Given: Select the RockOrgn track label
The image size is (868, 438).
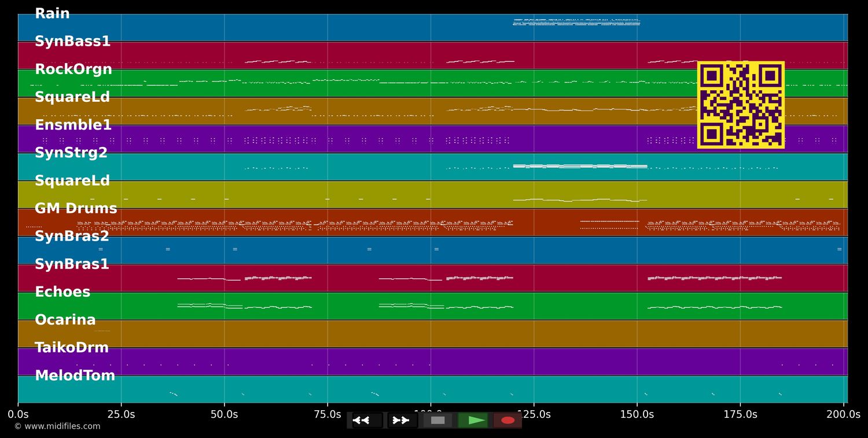Looking at the screenshot, I should (73, 69).
